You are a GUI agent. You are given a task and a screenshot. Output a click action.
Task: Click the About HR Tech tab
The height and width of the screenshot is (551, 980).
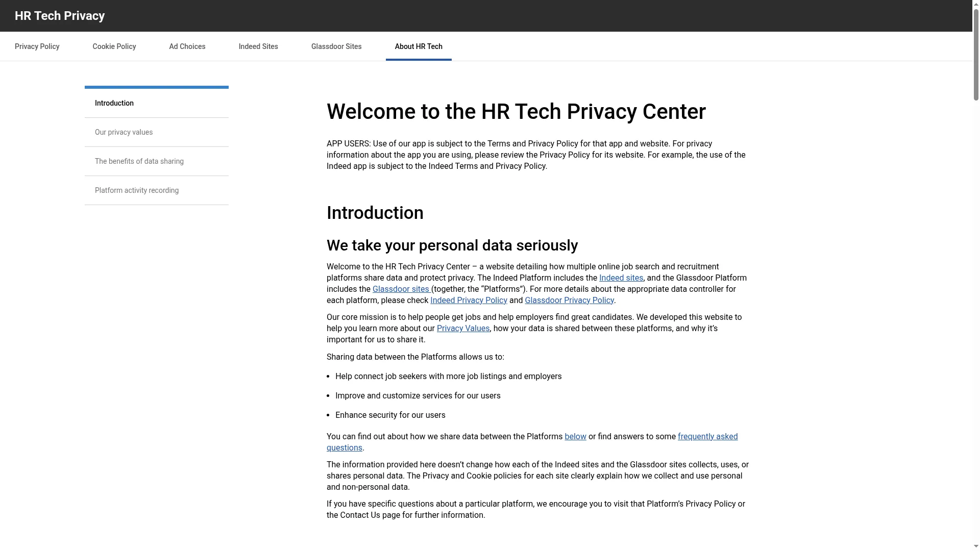[x=419, y=46]
